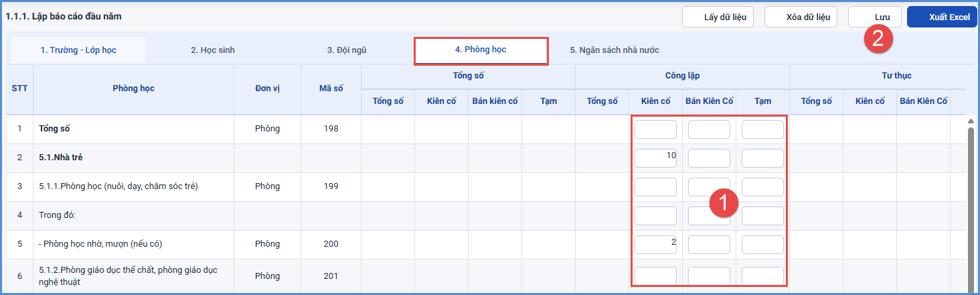Click Tạm input in Trong đó row
The width and height of the screenshot is (980, 295).
click(762, 216)
